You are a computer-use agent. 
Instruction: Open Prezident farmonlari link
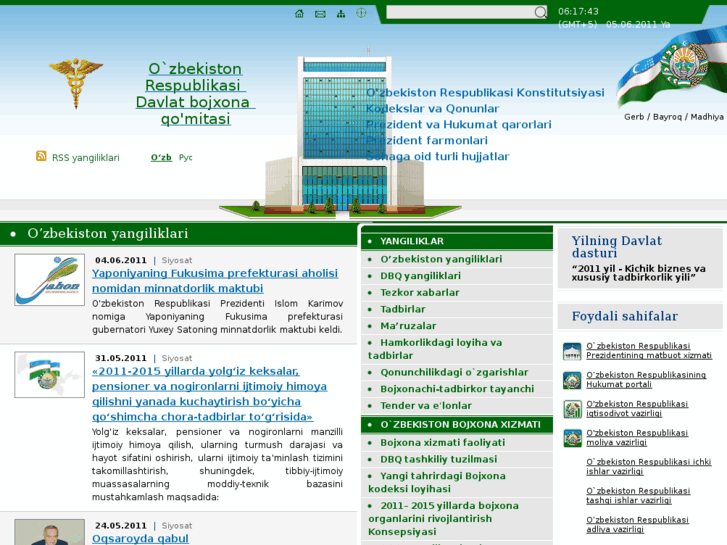(x=427, y=141)
